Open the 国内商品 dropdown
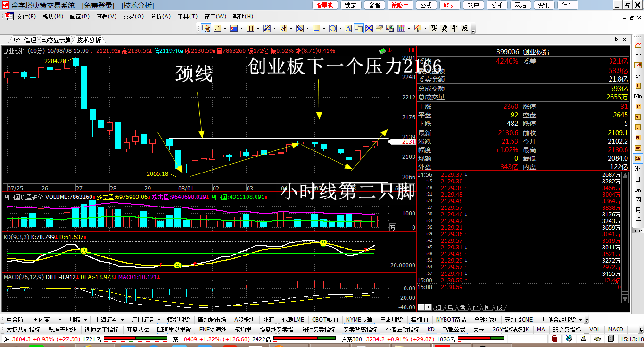Viewport: 644px width, 347px height. [46, 320]
